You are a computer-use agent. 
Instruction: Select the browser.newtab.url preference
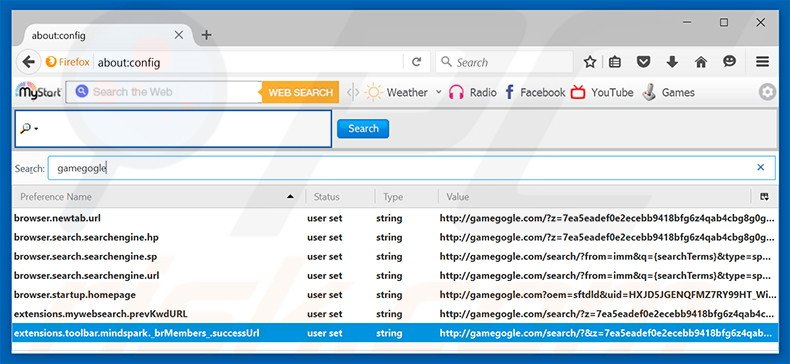pos(394,218)
